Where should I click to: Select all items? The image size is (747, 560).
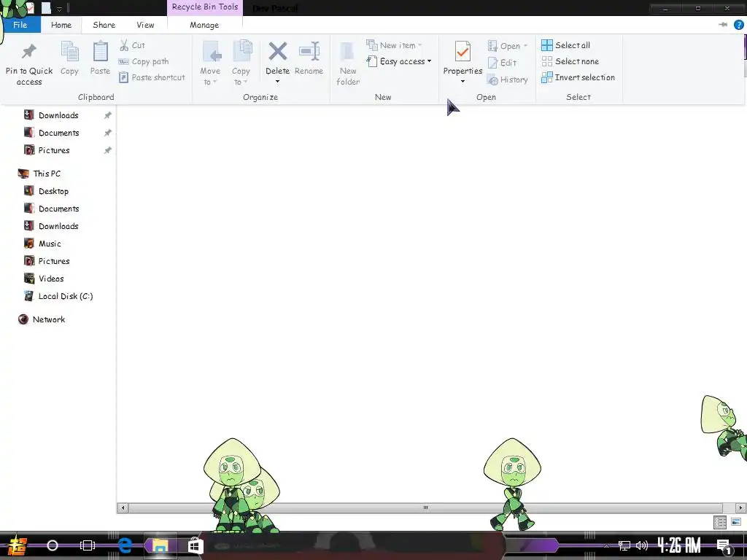(566, 45)
